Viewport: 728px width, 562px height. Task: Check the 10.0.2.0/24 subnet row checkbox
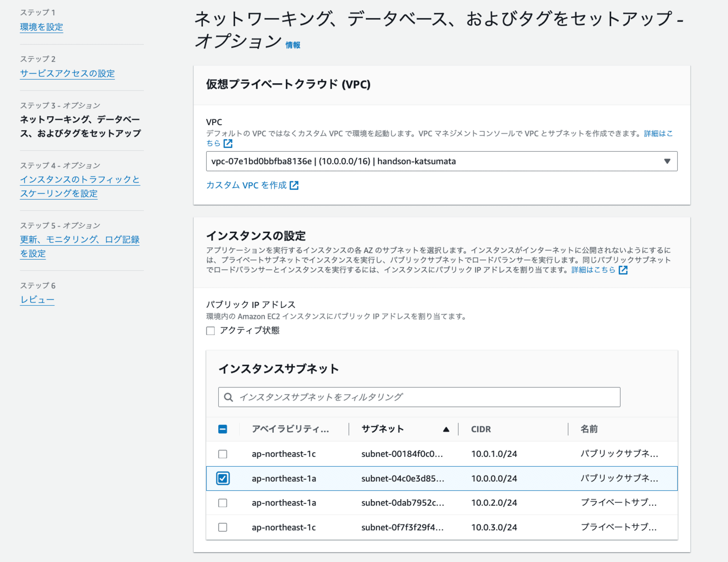[223, 503]
